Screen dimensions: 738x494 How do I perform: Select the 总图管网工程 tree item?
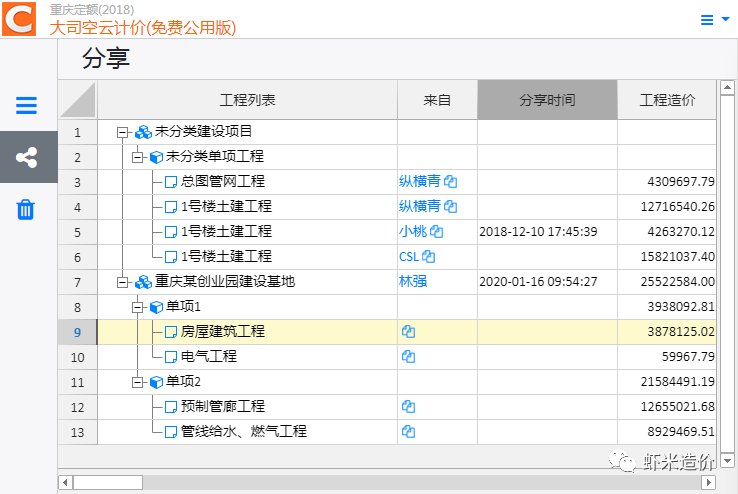coord(223,181)
